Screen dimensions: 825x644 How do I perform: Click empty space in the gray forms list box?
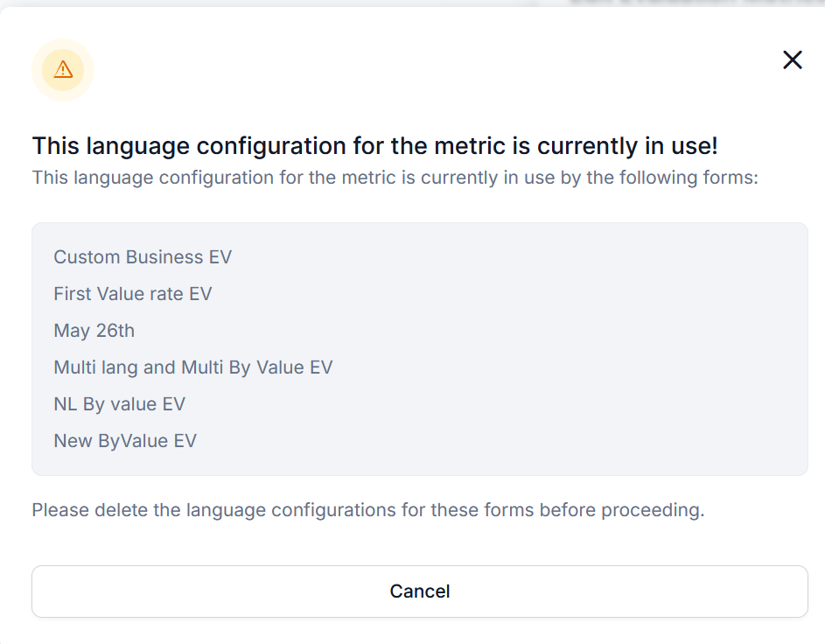click(x=569, y=350)
